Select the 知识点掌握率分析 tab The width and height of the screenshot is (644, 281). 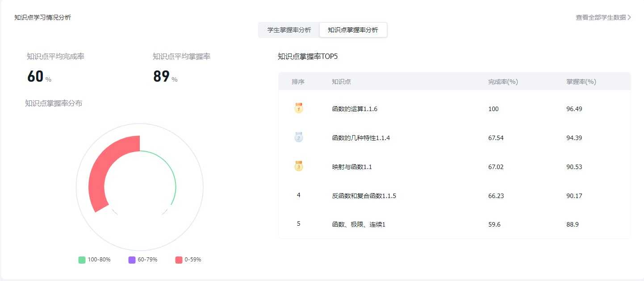(353, 30)
